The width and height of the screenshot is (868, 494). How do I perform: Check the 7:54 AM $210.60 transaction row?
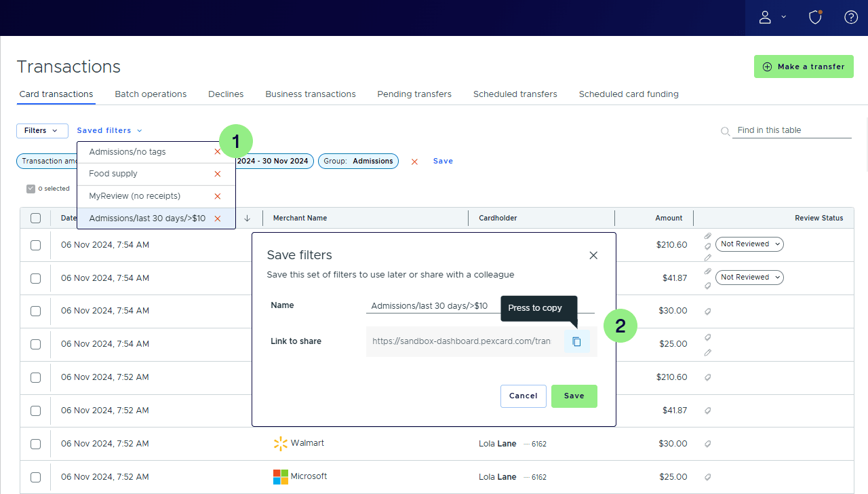point(36,245)
